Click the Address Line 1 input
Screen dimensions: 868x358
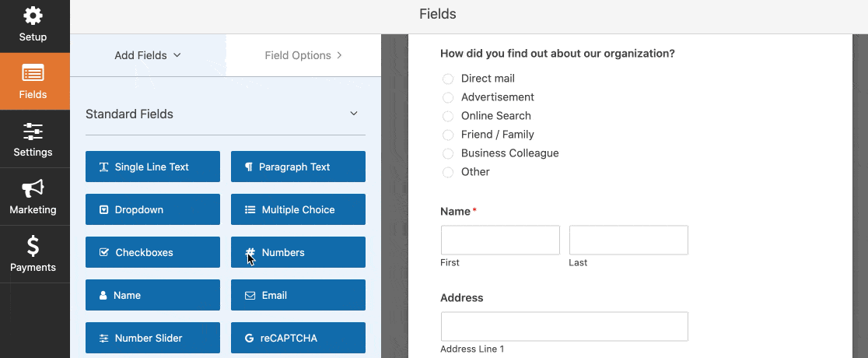click(x=564, y=326)
